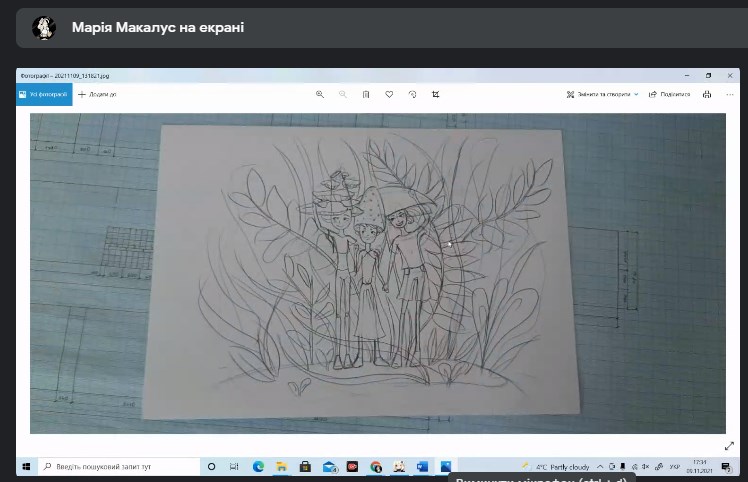The width and height of the screenshot is (748, 482).
Task: Switch to Chrome in the taskbar
Action: [376, 467]
